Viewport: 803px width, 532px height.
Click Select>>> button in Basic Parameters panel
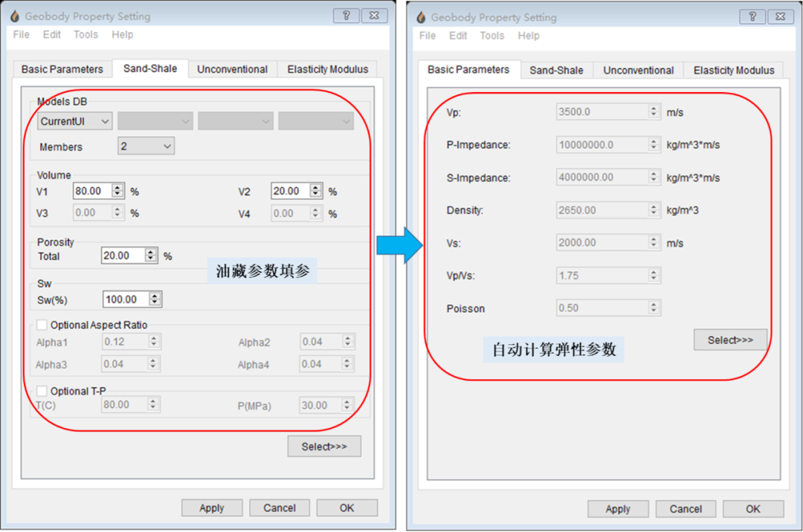730,340
